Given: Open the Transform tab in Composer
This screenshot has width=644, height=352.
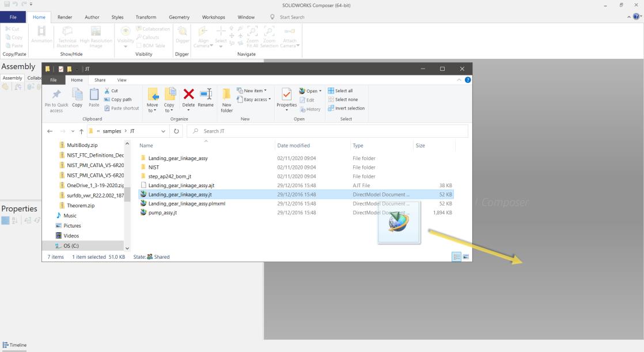Looking at the screenshot, I should [146, 17].
